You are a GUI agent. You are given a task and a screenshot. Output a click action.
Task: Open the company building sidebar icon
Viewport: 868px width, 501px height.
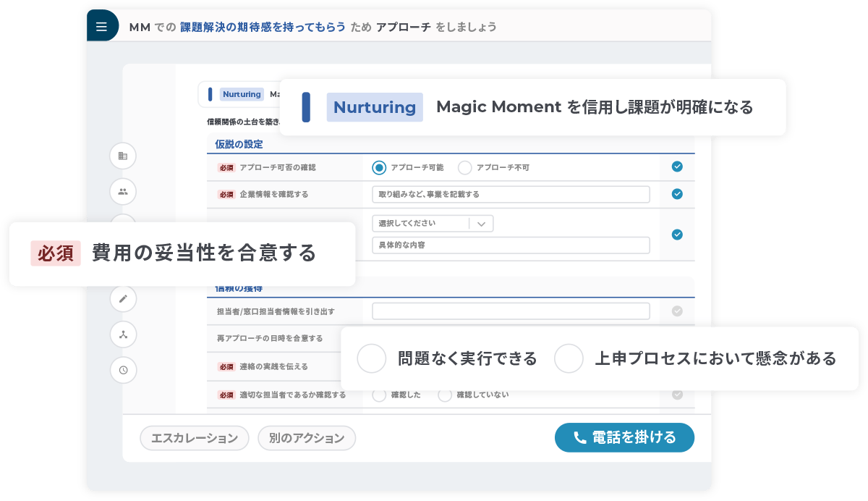123,156
